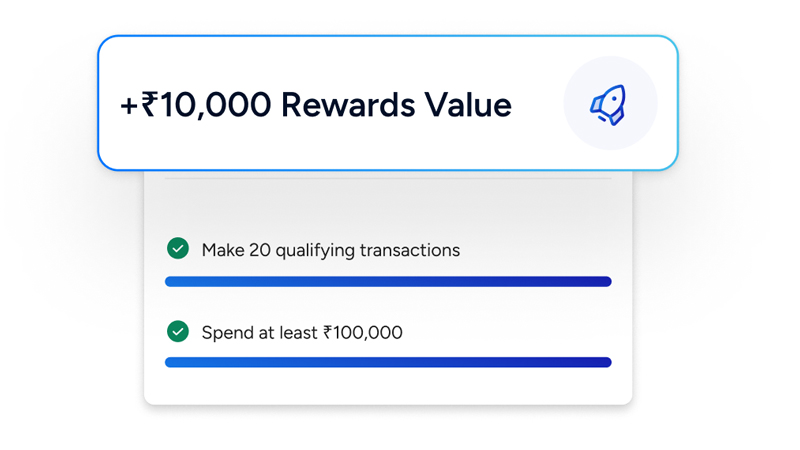Image resolution: width=800 pixels, height=450 pixels.
Task: Click the word qualifying in first requirement
Action: coord(314,250)
